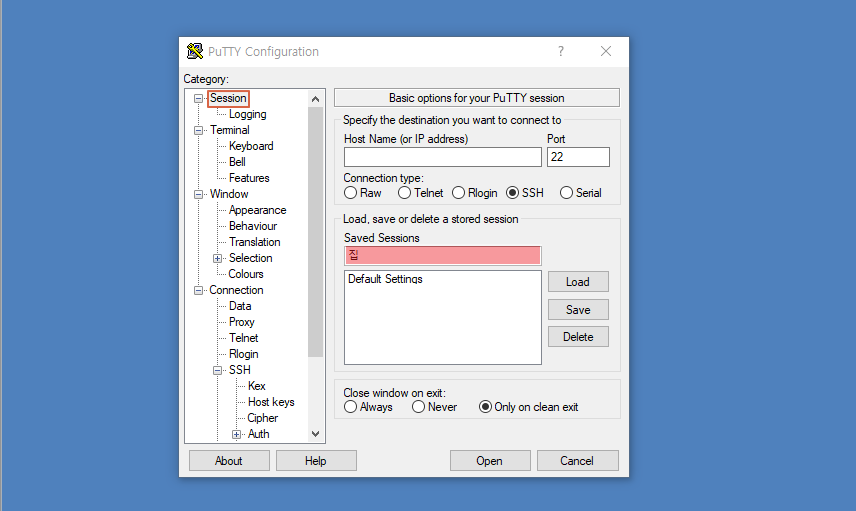
Task: Click the category tree scroll down arrow
Action: click(316, 434)
